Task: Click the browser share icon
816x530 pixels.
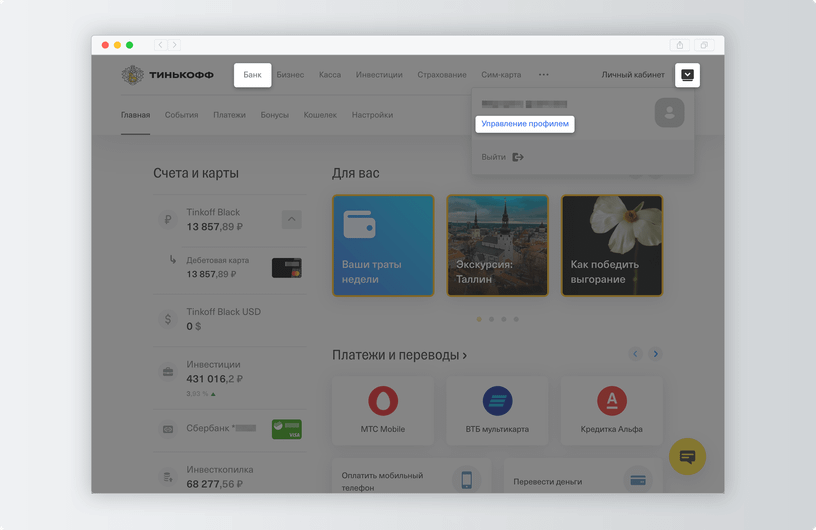Action: [680, 45]
